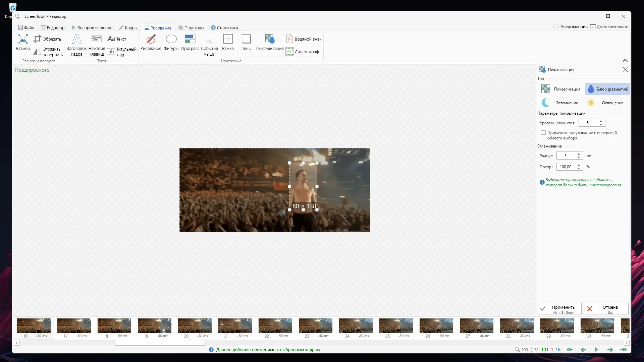Open the Border (Рамка) tool

[x=228, y=42]
